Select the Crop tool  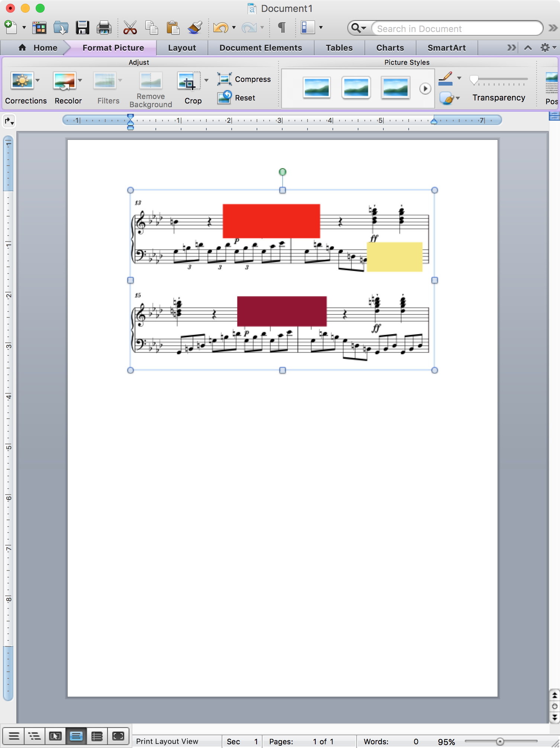[x=189, y=81]
